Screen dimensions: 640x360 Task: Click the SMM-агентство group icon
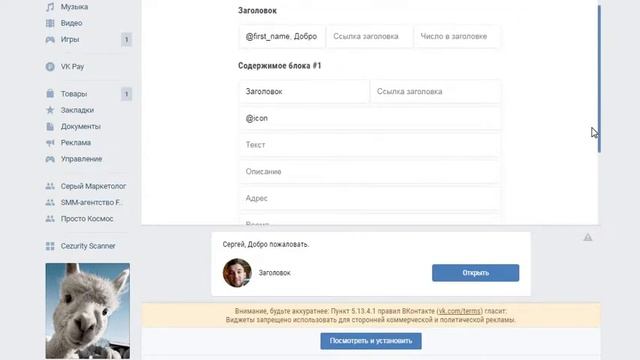pyautogui.click(x=50, y=202)
